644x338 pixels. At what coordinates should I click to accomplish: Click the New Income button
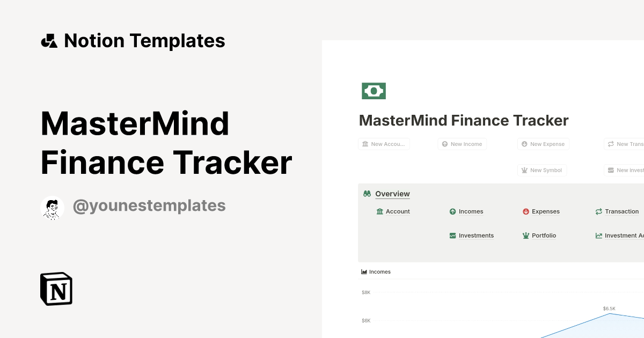click(x=462, y=144)
